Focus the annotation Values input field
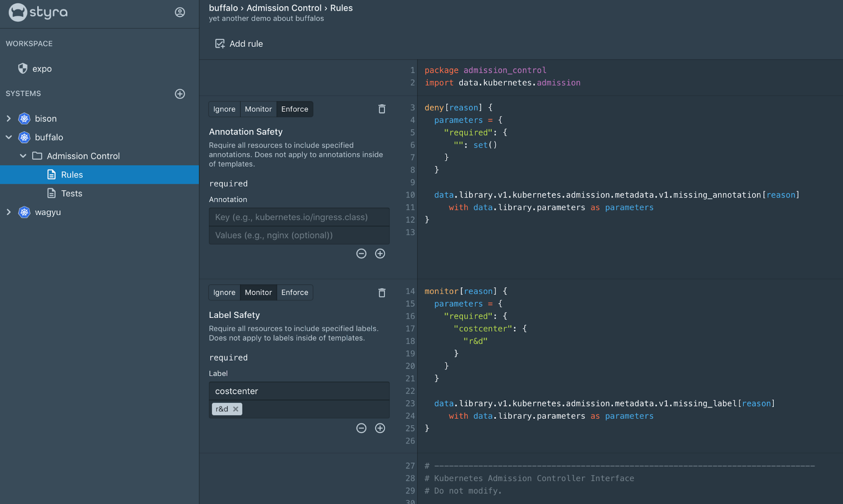The width and height of the screenshot is (843, 504). tap(299, 235)
